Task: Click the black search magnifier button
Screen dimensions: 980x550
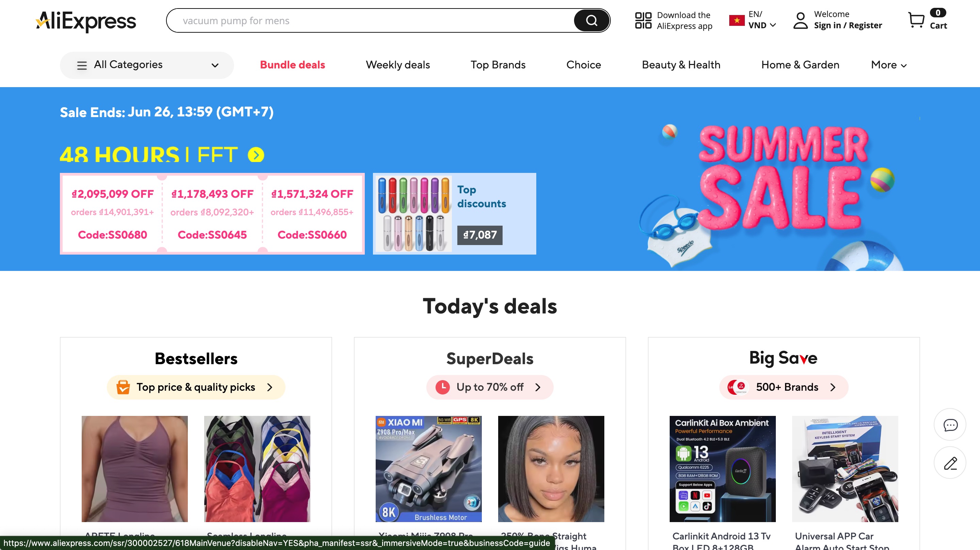Action: (591, 20)
